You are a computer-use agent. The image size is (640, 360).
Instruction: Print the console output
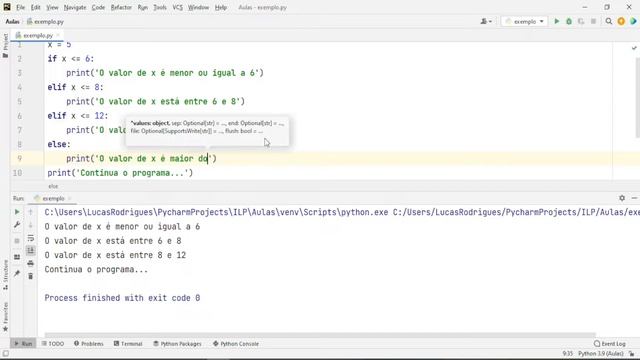[31, 264]
